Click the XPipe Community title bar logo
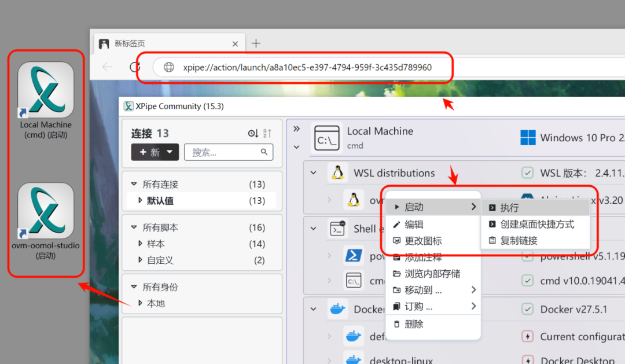This screenshot has height=364, width=625. click(x=128, y=106)
